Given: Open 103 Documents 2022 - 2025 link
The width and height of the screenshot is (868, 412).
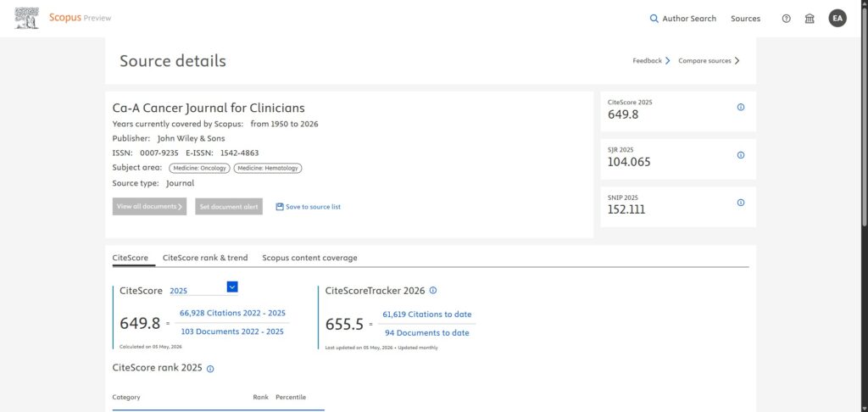Looking at the screenshot, I should 232,331.
